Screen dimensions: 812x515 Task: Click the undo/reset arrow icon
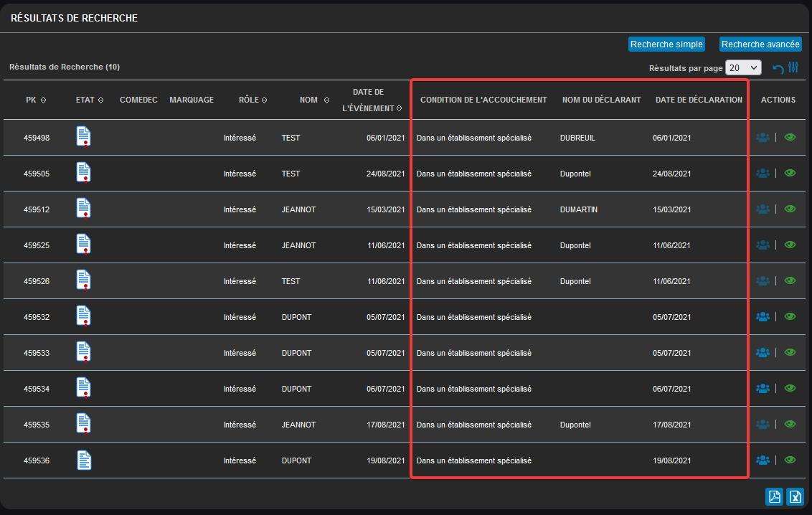(778, 68)
